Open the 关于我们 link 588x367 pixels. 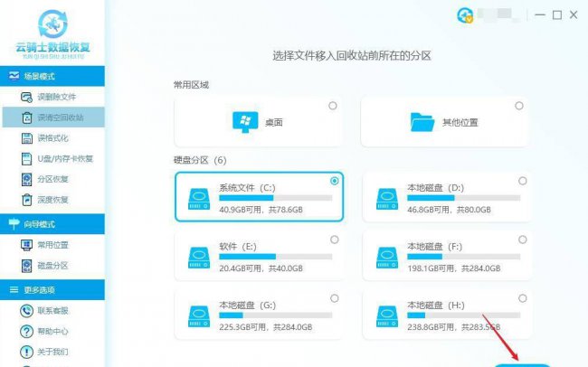[52, 352]
